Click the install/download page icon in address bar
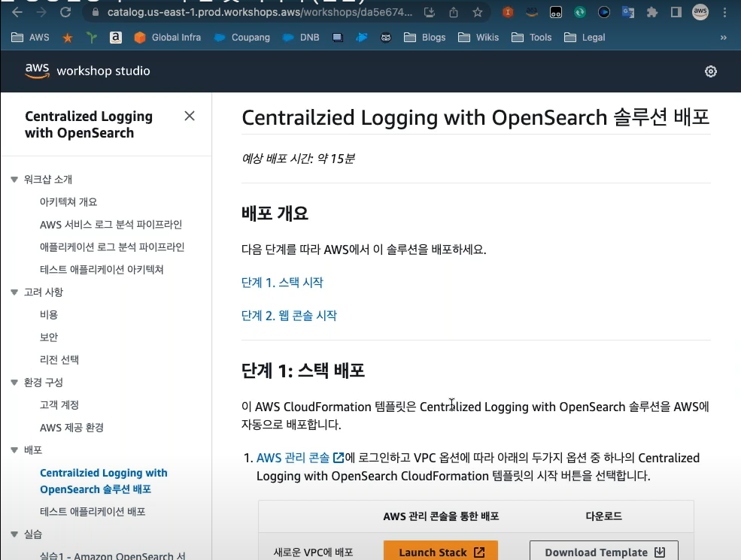741x560 pixels. click(429, 12)
